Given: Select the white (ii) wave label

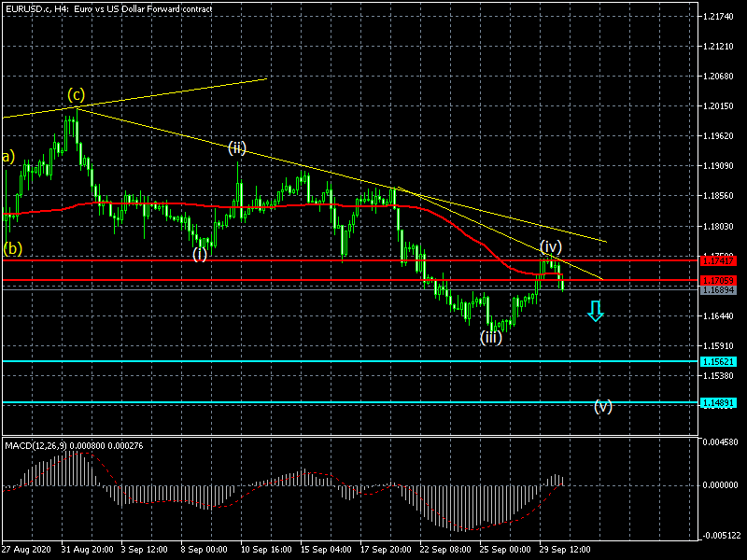Looking at the screenshot, I should coord(237,147).
